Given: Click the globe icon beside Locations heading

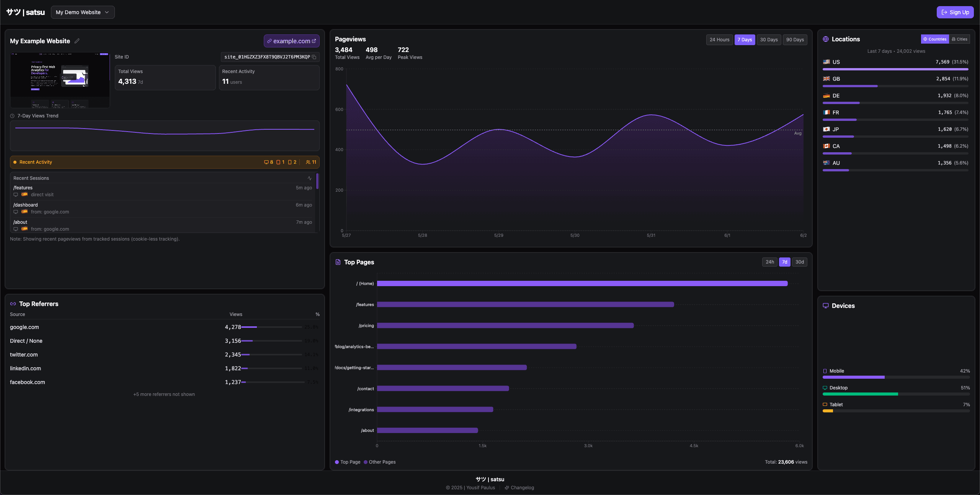Looking at the screenshot, I should pos(826,39).
